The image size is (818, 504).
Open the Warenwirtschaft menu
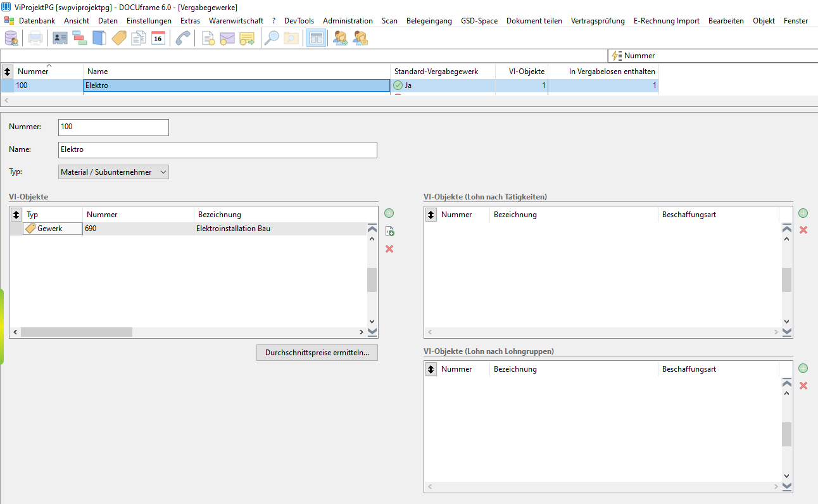(x=236, y=21)
